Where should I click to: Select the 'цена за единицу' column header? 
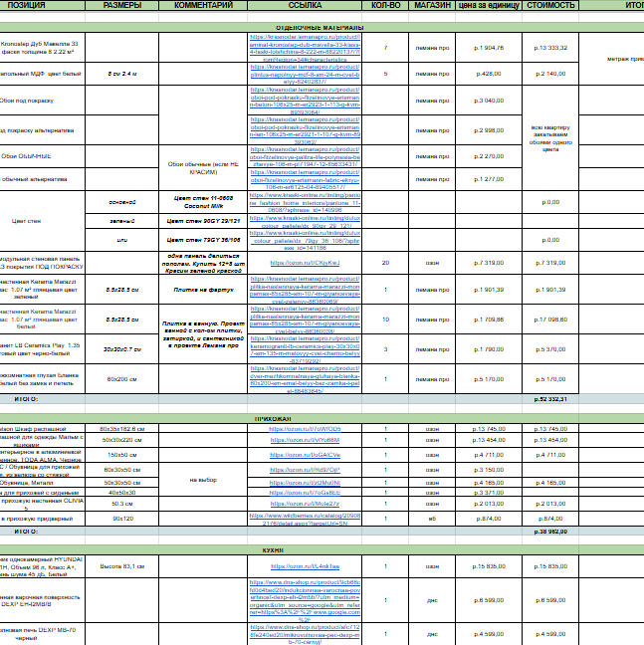point(489,5)
